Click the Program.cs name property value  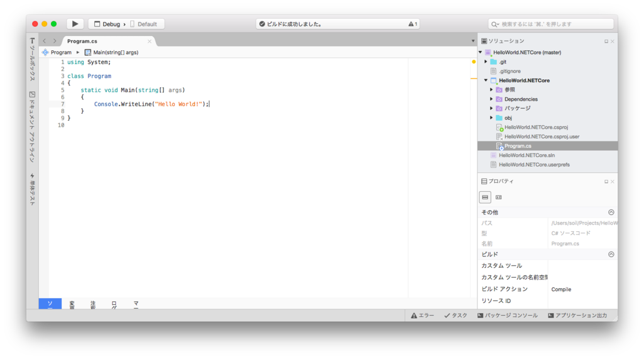tap(565, 243)
